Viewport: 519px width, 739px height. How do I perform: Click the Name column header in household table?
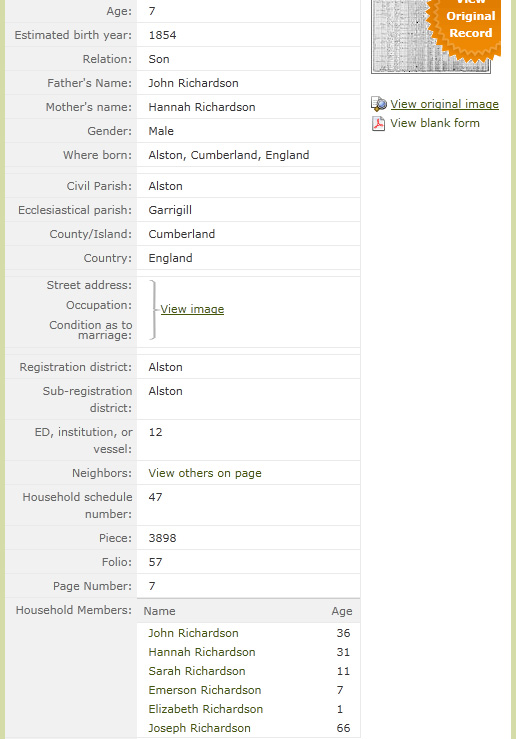(159, 611)
